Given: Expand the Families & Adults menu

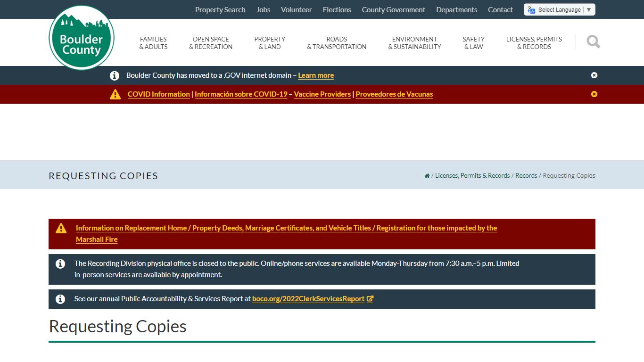Looking at the screenshot, I should point(153,43).
